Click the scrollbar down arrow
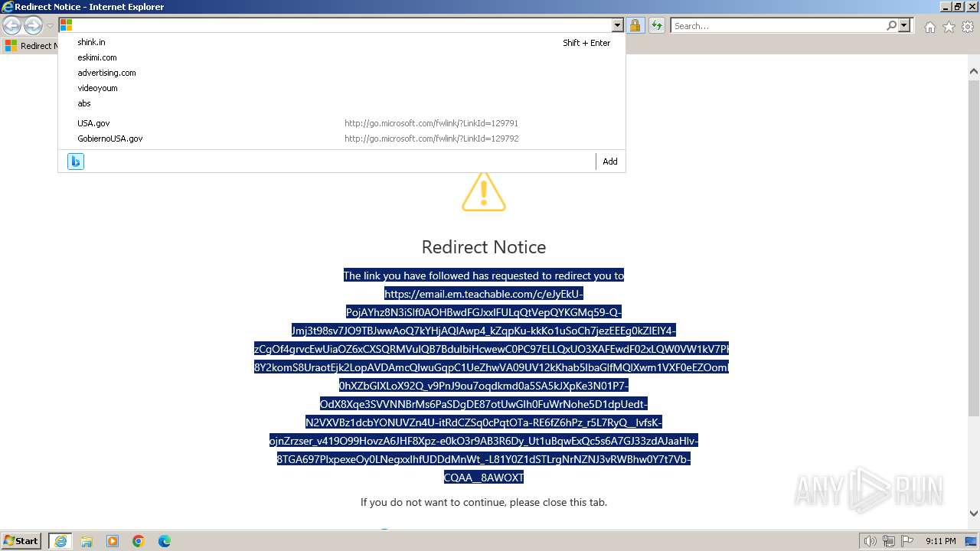The width and height of the screenshot is (980, 551). [x=974, y=514]
